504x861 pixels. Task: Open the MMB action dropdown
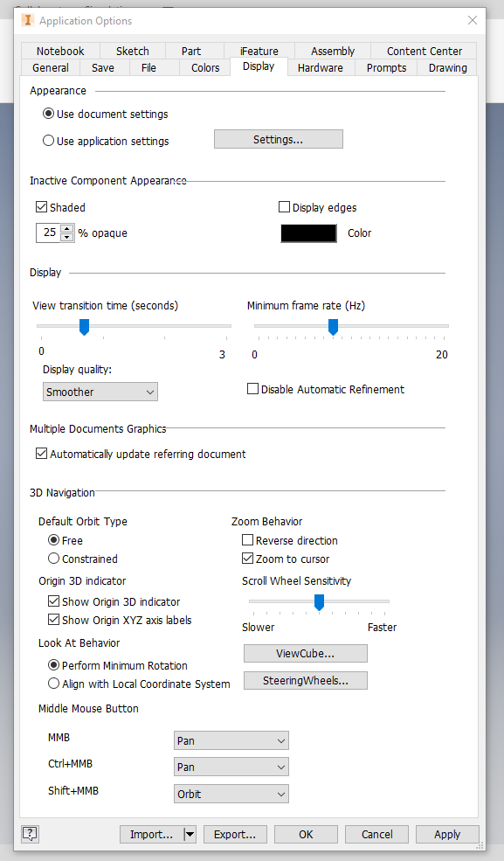click(x=231, y=740)
